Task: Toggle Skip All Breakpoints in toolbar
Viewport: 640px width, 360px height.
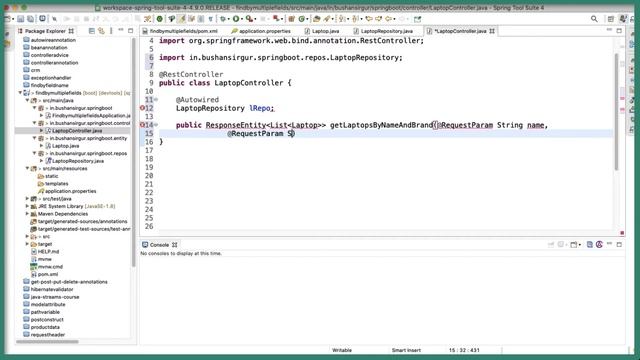Action: (x=54, y=19)
